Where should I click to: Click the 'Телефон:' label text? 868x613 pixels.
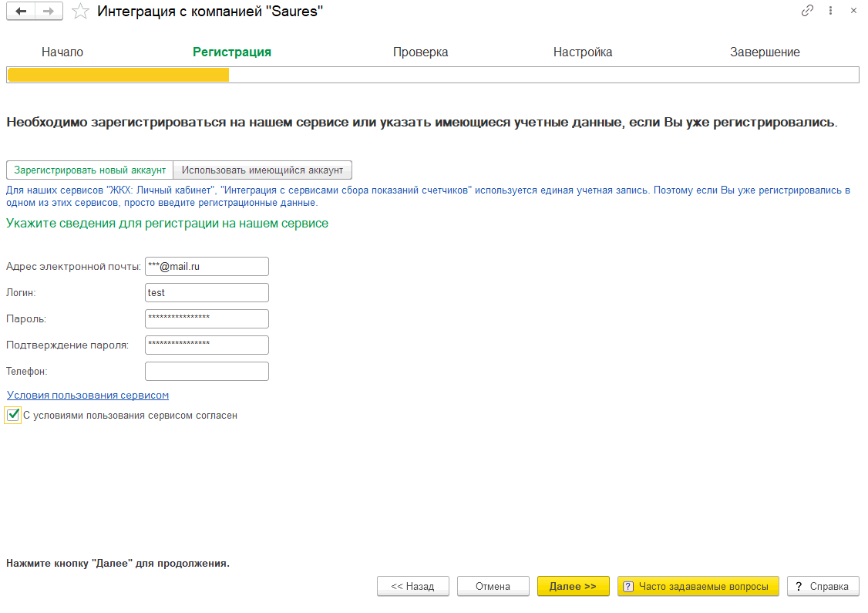click(x=26, y=371)
